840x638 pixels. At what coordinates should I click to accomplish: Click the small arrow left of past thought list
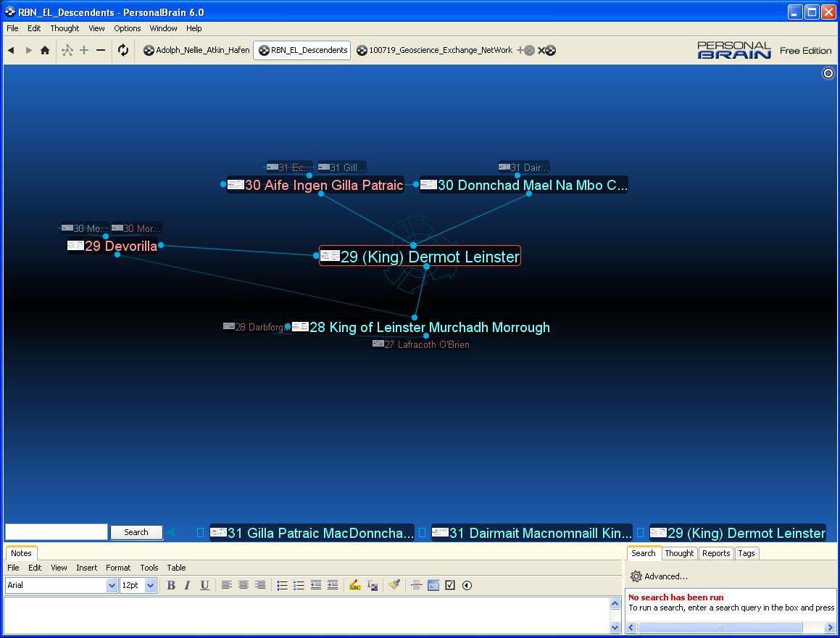point(171,532)
